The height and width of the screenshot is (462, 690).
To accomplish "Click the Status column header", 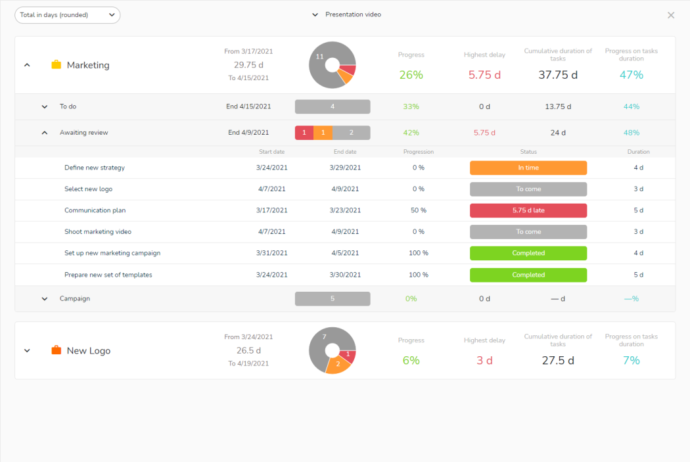I will click(x=528, y=152).
